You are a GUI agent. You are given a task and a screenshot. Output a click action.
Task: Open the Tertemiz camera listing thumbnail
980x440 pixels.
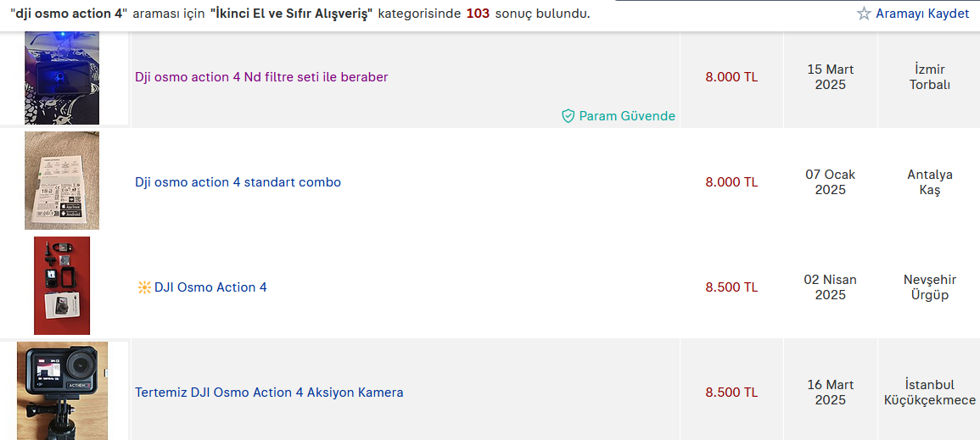pos(62,390)
